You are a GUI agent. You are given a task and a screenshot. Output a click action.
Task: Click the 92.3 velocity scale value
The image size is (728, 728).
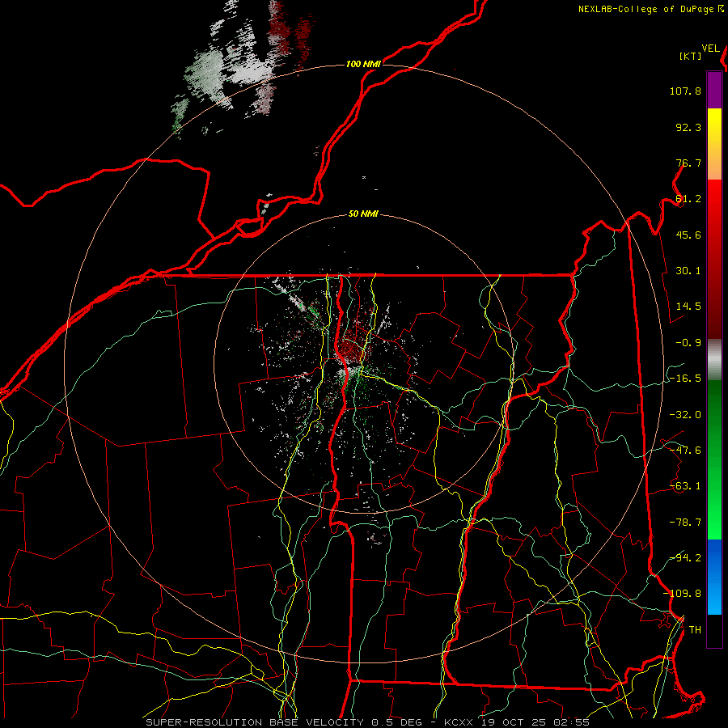(688, 127)
